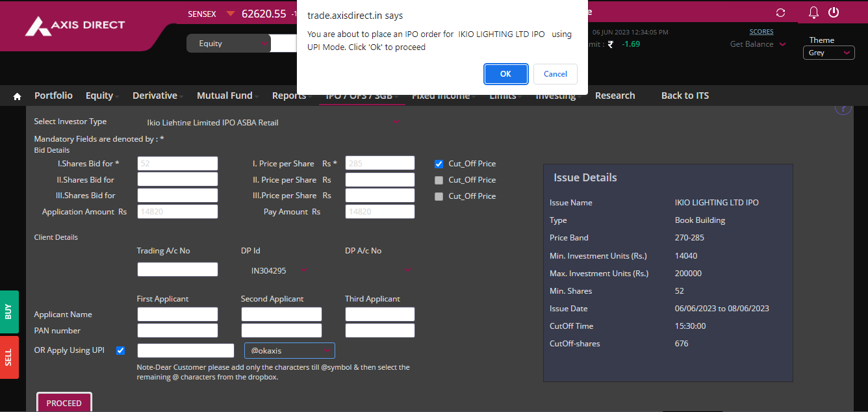The image size is (868, 412).
Task: Click the Axis Direct logo
Action: (x=75, y=26)
